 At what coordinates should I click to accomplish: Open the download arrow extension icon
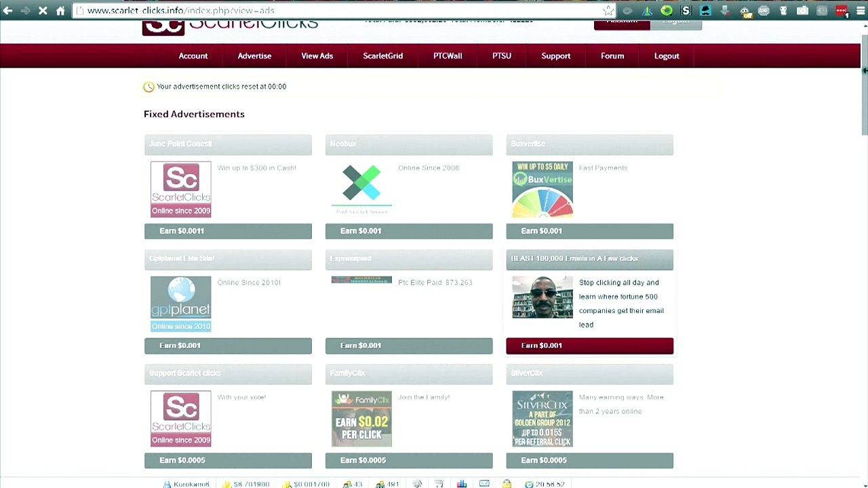(x=725, y=11)
